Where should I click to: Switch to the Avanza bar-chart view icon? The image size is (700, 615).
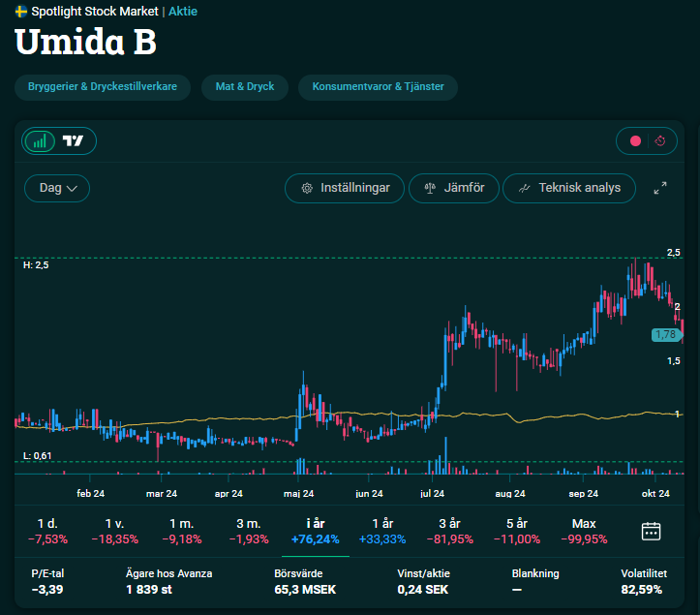coord(40,141)
